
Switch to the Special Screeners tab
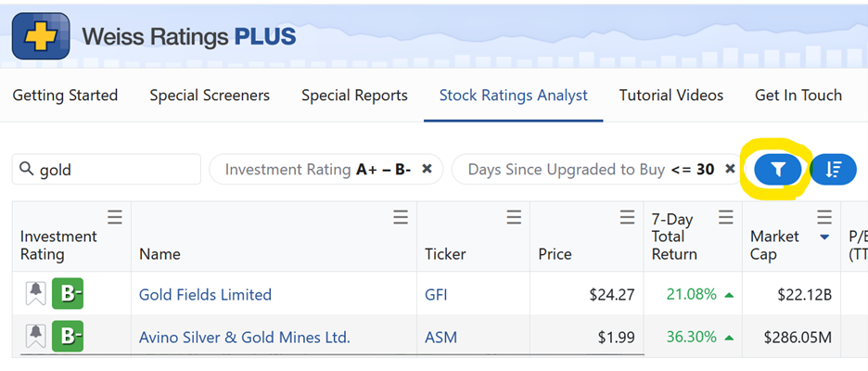210,96
